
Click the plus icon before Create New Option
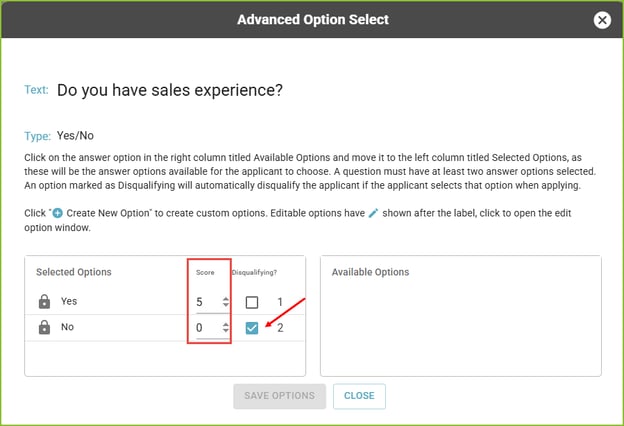coord(57,214)
